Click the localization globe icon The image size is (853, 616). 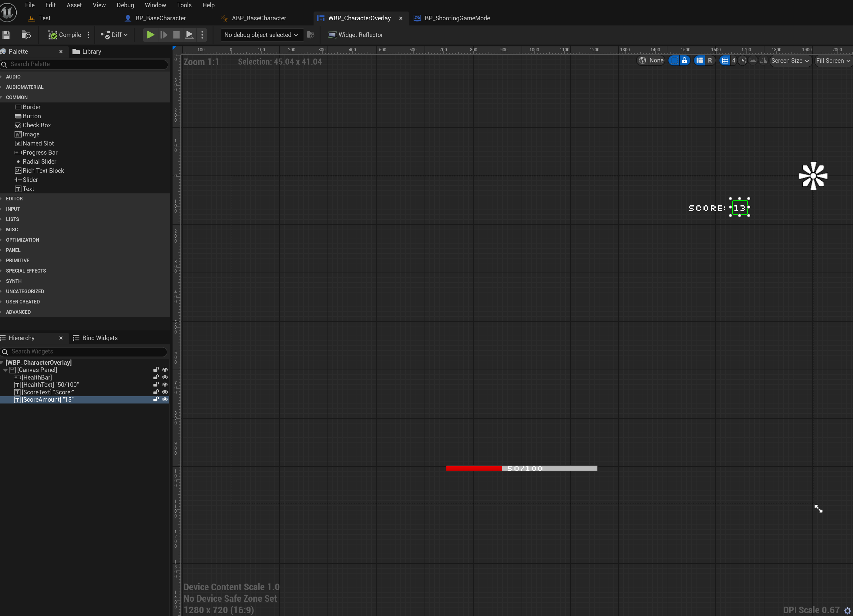coord(643,61)
